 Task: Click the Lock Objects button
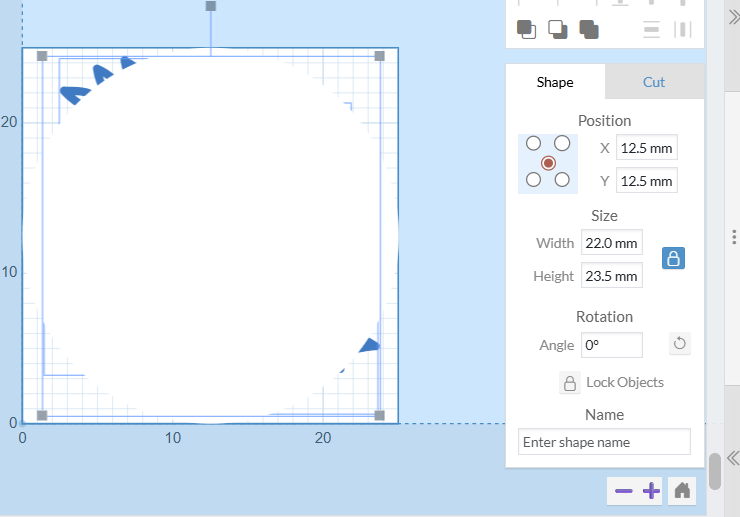[x=611, y=382]
